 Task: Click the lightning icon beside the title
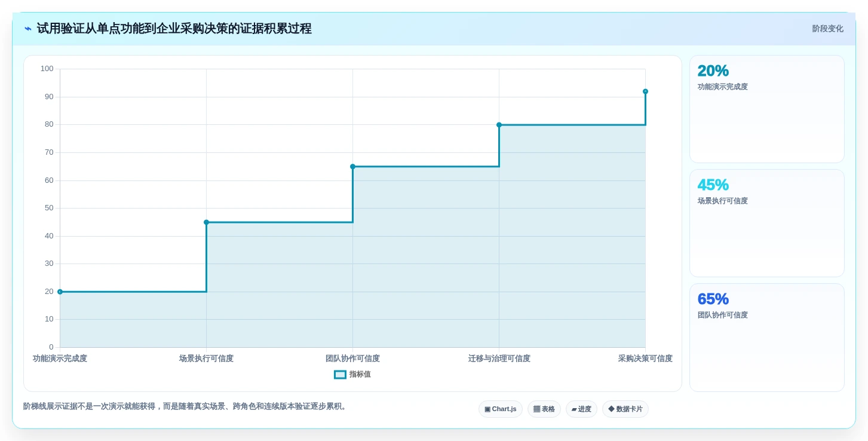tap(28, 29)
